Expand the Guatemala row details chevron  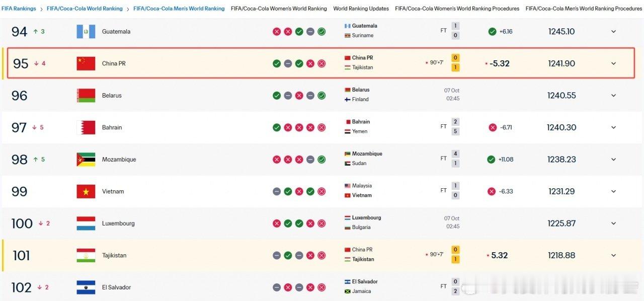(x=613, y=32)
